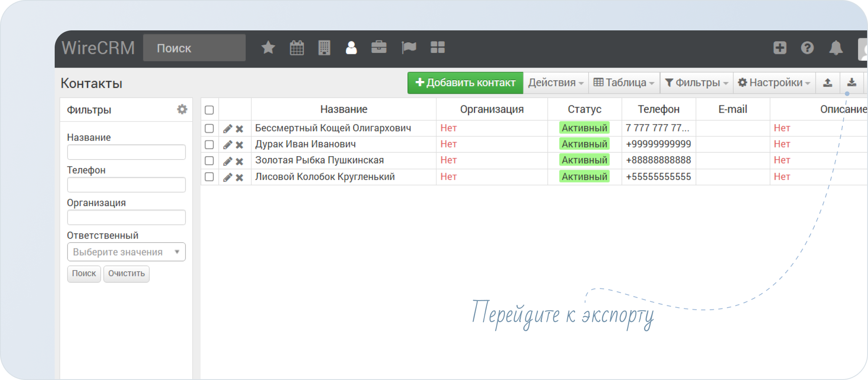Delete contact Золотая Рыбка Пушкинская
868x380 pixels.
pyautogui.click(x=240, y=161)
